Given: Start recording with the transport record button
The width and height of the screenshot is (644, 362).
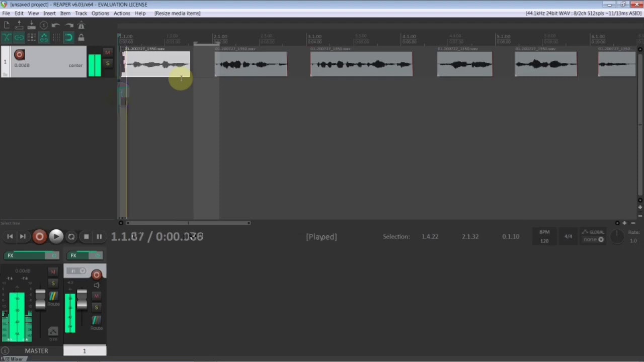Looking at the screenshot, I should pyautogui.click(x=39, y=237).
